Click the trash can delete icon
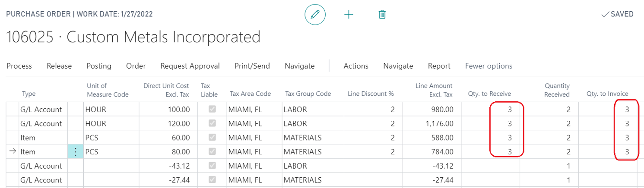 click(x=382, y=15)
